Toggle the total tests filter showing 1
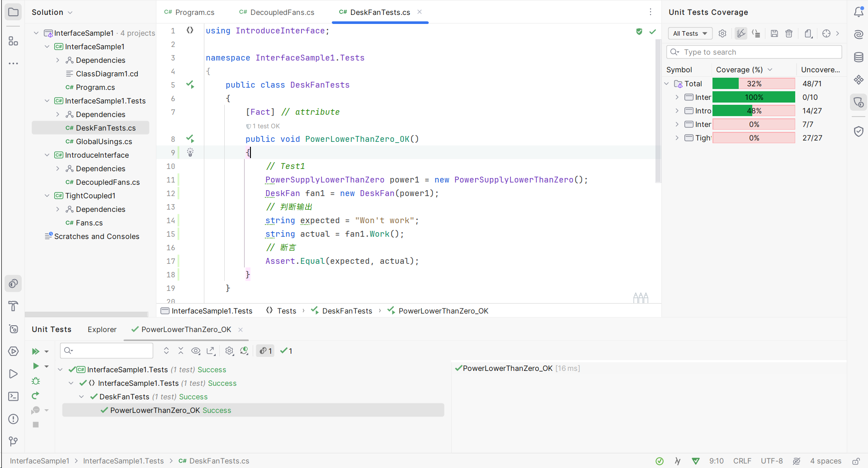Viewport: 868px width, 468px height. [x=265, y=351]
